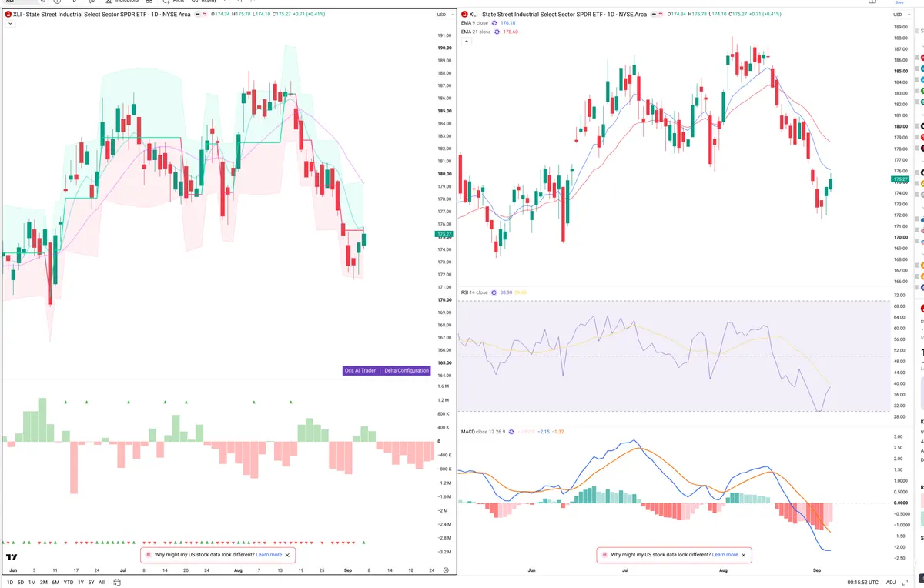Open the USD currency dropdown on left chart
This screenshot has height=588, width=924.
(444, 15)
